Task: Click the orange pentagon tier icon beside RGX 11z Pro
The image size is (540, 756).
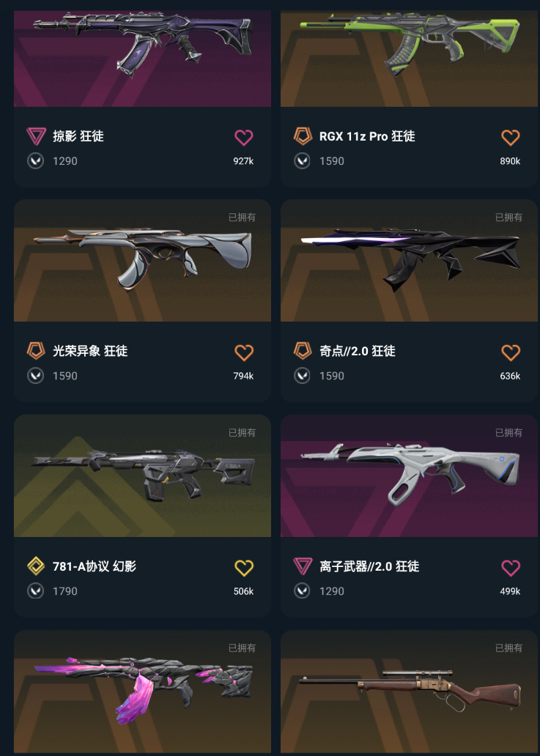Action: [x=303, y=136]
